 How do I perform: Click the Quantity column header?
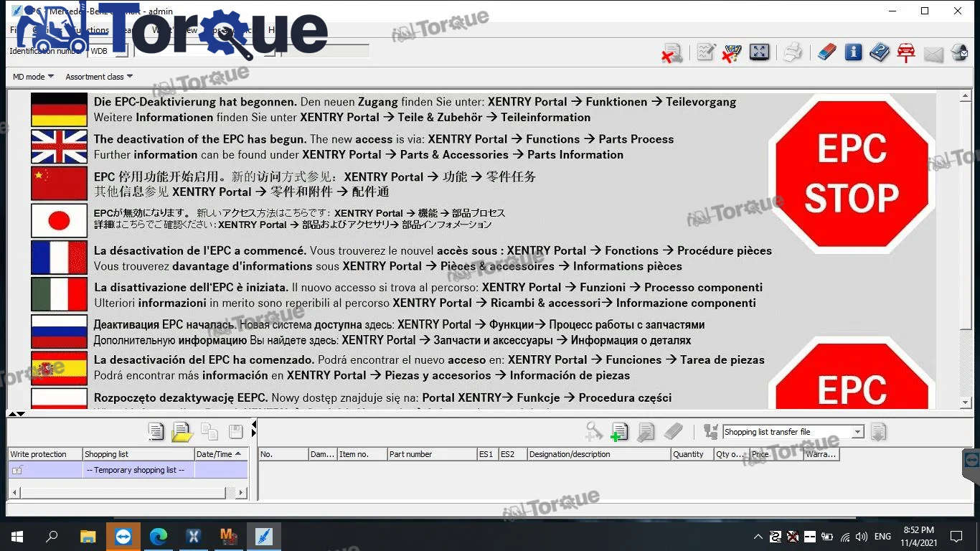click(692, 454)
